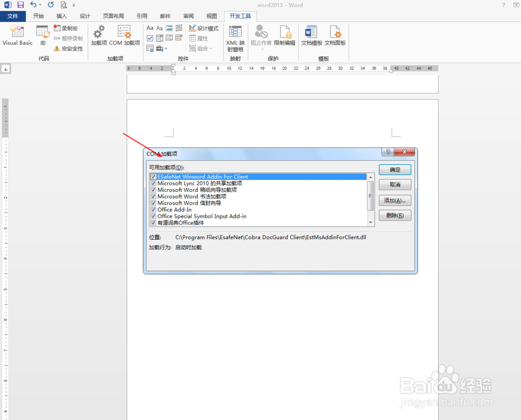This screenshot has width=521, height=420.
Task: Click the first-line indent marker on ruler
Action: coord(173,66)
